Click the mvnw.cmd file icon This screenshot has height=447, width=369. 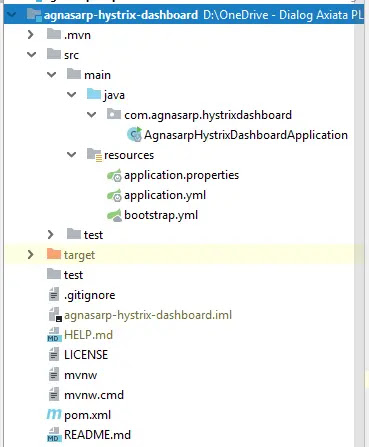coord(54,395)
